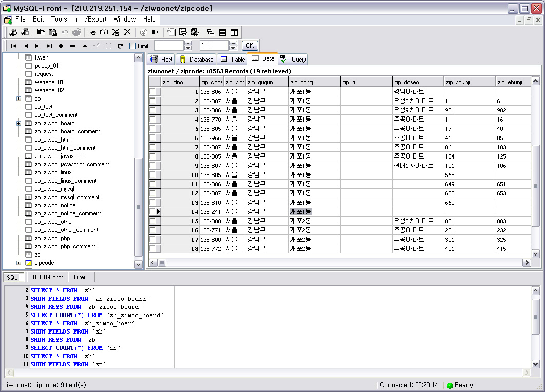Click the data grid scroll-right arrow
Screen dimensions: 545x392
coord(527,263)
